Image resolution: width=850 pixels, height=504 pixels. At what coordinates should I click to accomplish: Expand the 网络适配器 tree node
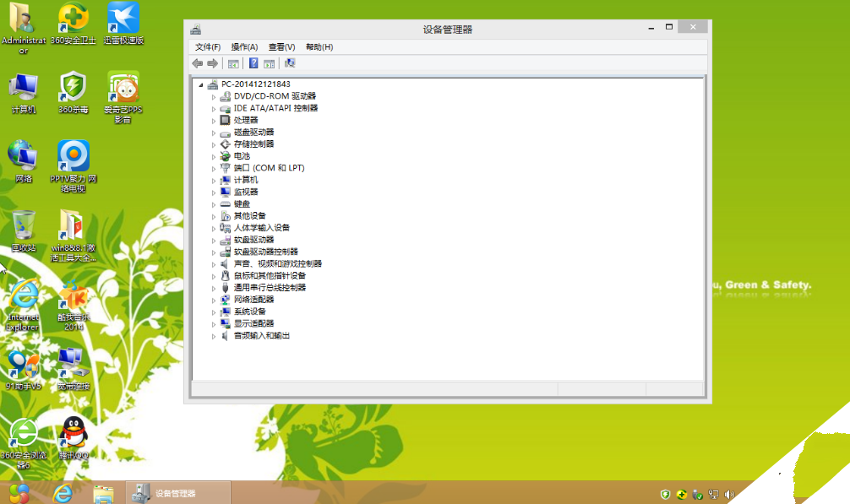[x=214, y=300]
